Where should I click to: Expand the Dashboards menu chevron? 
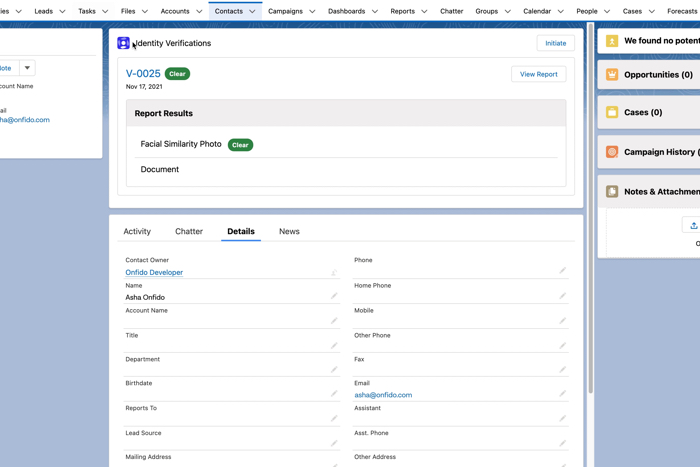click(x=375, y=12)
